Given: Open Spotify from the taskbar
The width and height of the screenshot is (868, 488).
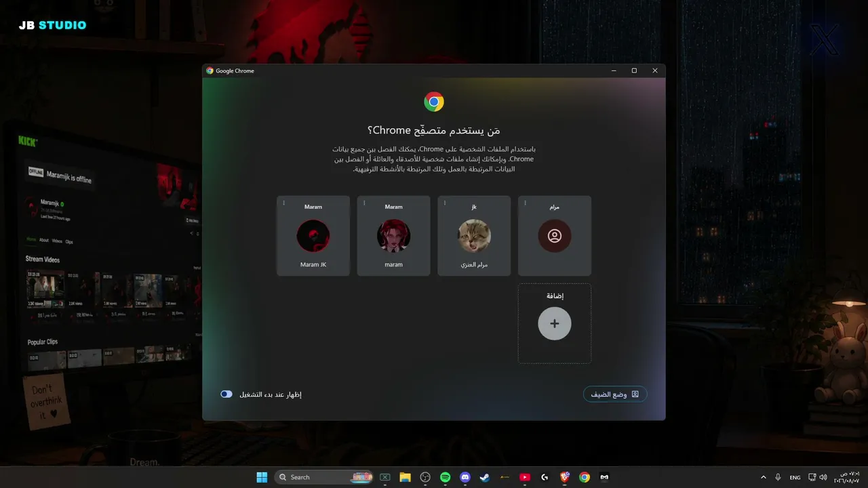Looking at the screenshot, I should click(x=445, y=477).
